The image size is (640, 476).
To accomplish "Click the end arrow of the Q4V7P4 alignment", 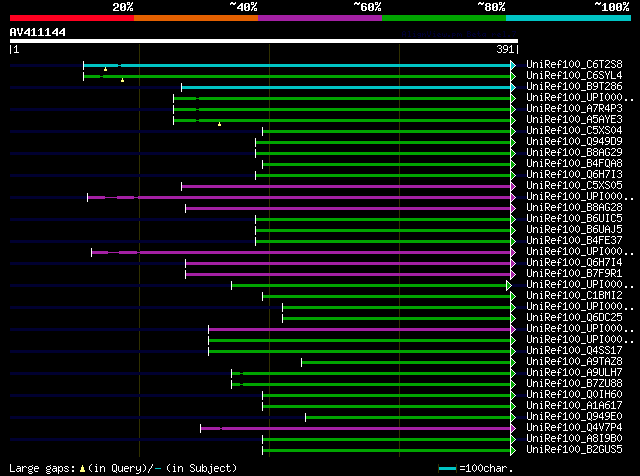I will (x=513, y=429).
